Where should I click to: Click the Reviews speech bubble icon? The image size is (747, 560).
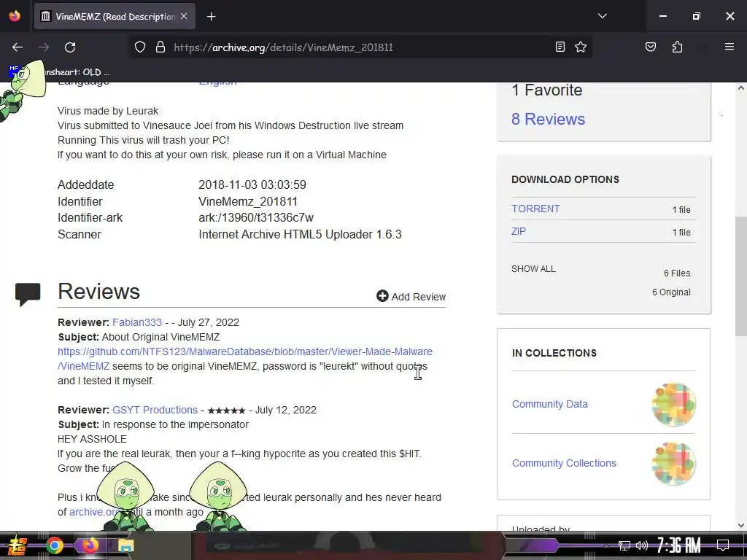tap(28, 294)
